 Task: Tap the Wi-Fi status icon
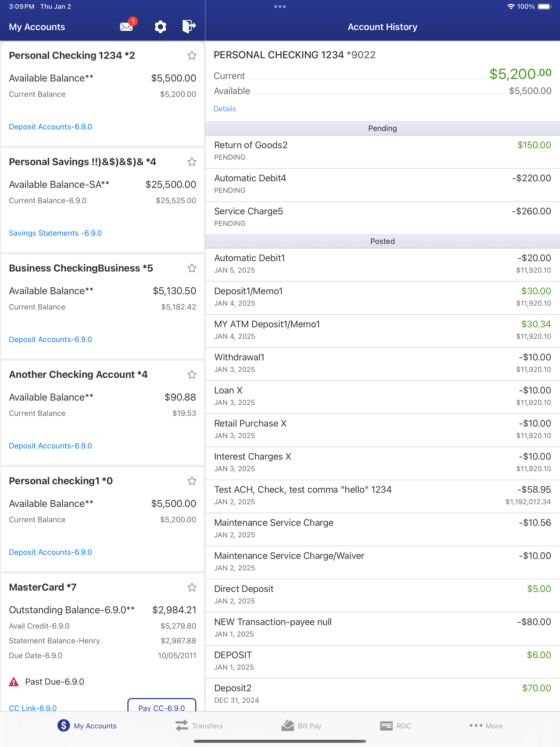[x=511, y=6]
